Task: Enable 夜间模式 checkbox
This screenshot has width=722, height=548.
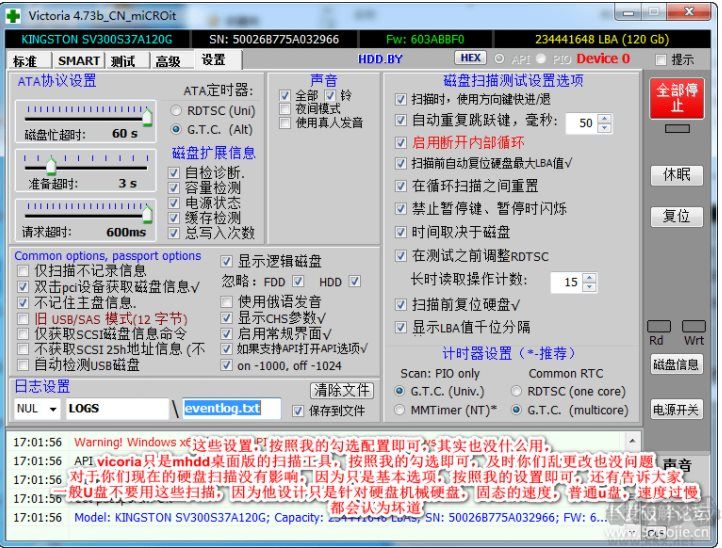Action: click(285, 109)
